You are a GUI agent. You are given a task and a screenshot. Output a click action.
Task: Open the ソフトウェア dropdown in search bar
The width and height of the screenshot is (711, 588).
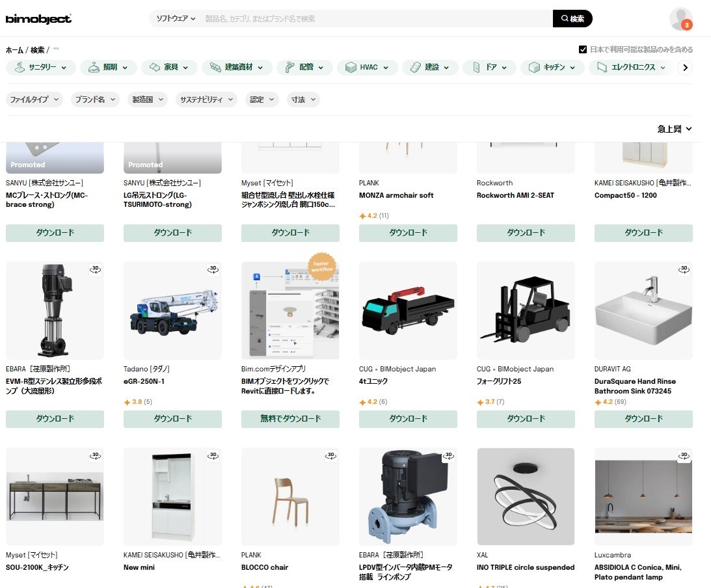pyautogui.click(x=176, y=19)
